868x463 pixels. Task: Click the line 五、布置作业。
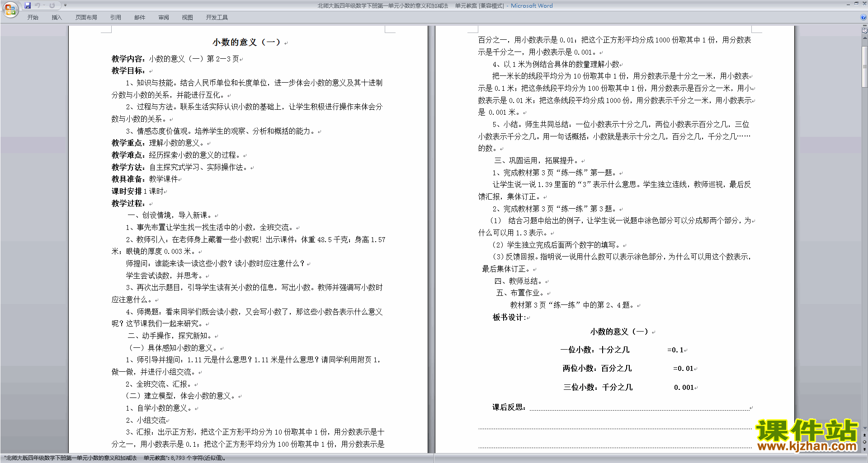click(x=521, y=293)
